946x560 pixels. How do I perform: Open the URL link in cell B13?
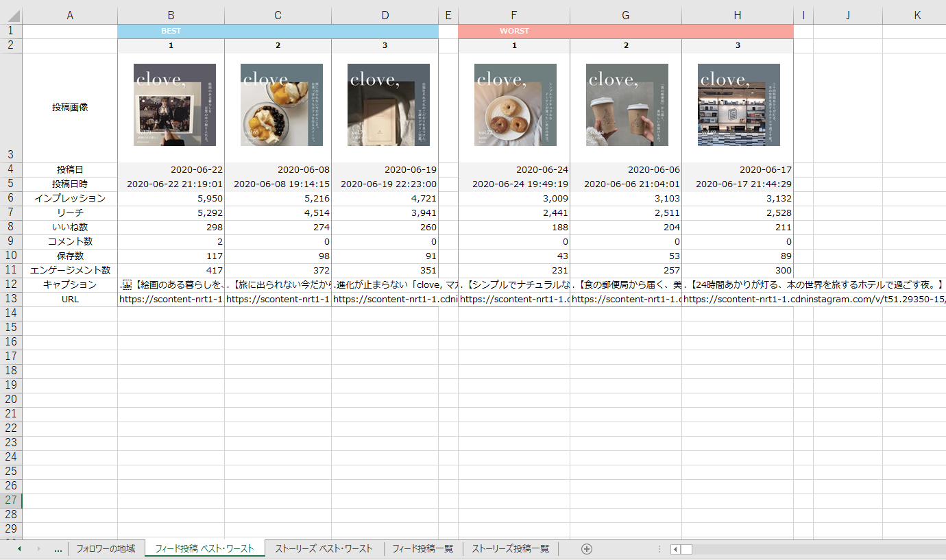click(171, 300)
